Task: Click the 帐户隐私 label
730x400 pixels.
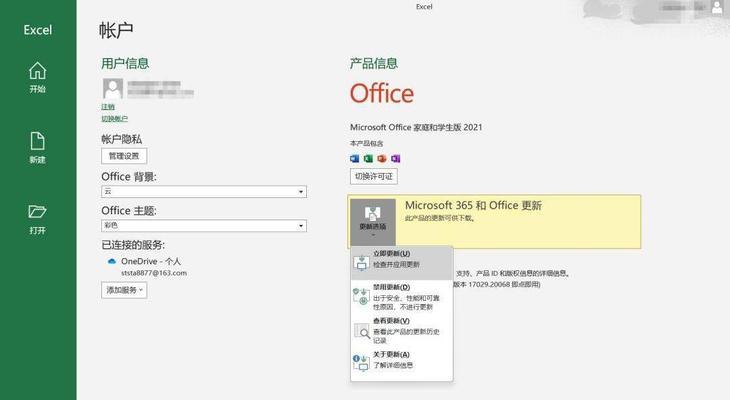Action: pos(122,139)
